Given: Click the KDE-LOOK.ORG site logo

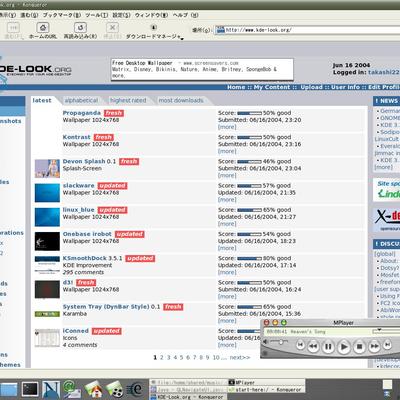Looking at the screenshot, I should coord(36,70).
